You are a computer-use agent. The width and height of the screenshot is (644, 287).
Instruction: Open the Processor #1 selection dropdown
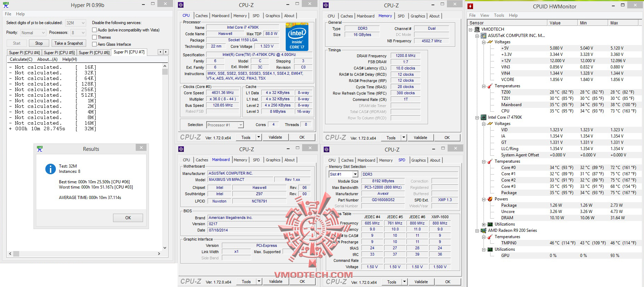(x=225, y=125)
